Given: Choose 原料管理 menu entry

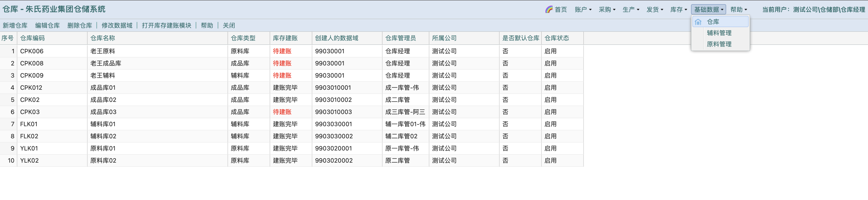Looking at the screenshot, I should coord(719,44).
